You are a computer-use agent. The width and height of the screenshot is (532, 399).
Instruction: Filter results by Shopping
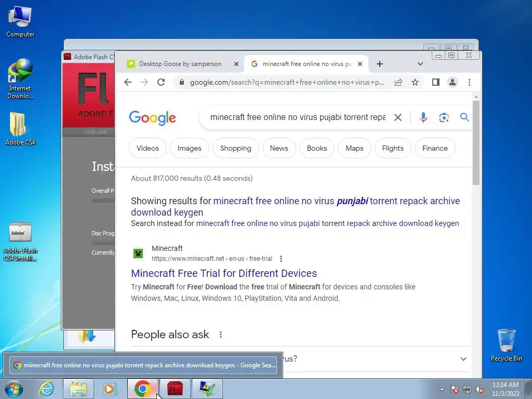click(235, 148)
